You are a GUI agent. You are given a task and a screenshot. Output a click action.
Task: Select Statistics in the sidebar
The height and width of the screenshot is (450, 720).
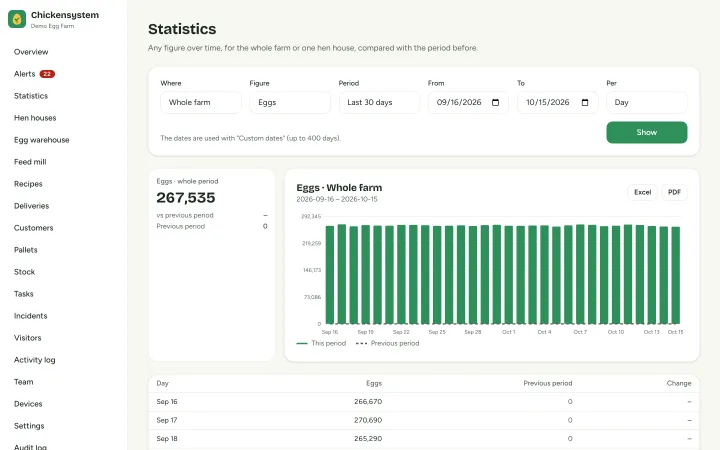pyautogui.click(x=31, y=96)
